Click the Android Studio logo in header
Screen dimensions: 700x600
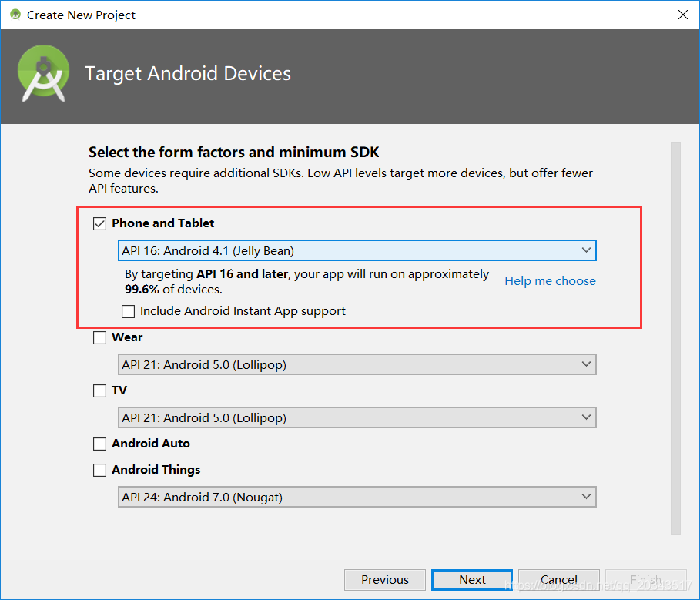click(44, 74)
